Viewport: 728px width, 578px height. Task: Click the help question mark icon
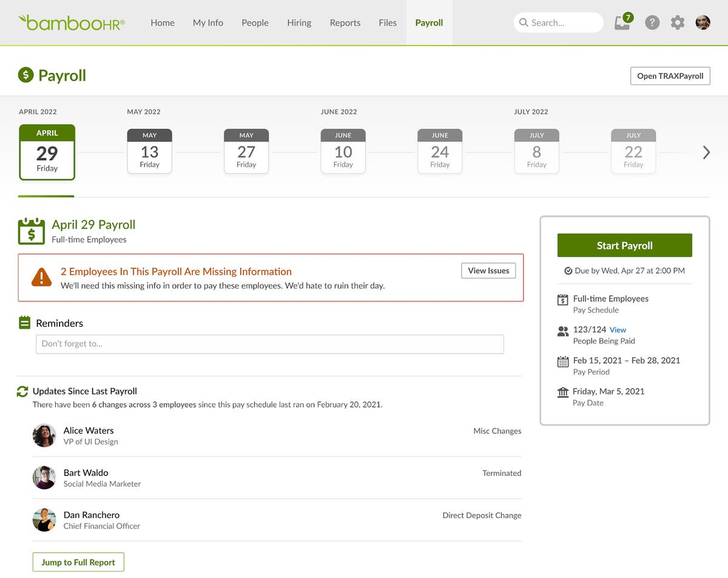point(652,22)
